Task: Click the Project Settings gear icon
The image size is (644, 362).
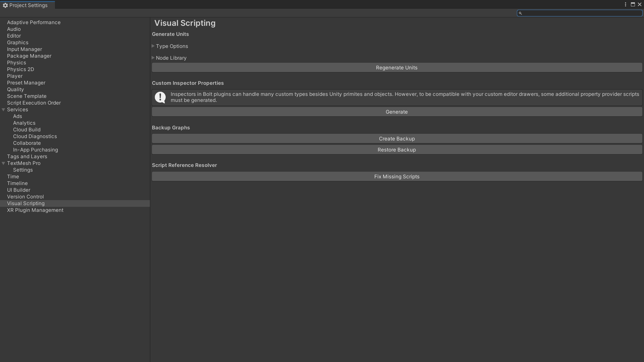Action: 5,5
